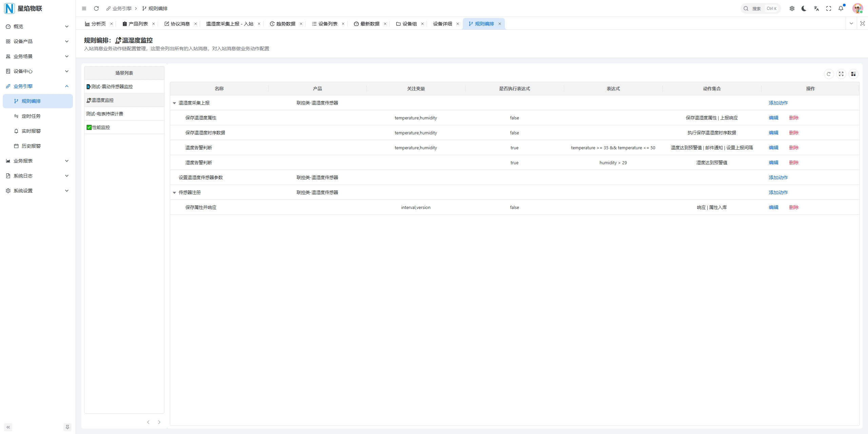Click 编辑 for 湿度告警判断 row
This screenshot has height=434, width=868.
coord(773,163)
